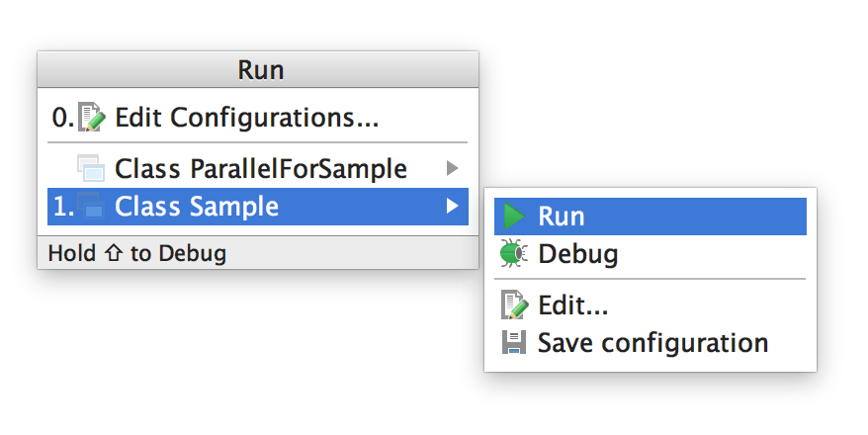This screenshot has width=868, height=435.
Task: Choose the Run label in the submenu
Action: click(562, 217)
